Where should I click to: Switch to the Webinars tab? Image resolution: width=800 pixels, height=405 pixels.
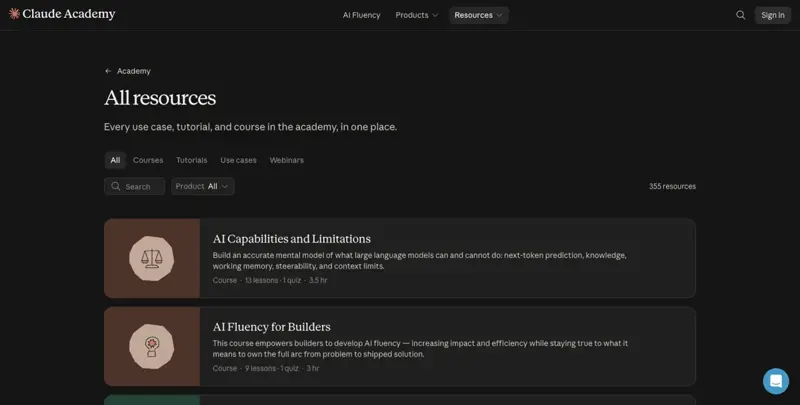286,160
